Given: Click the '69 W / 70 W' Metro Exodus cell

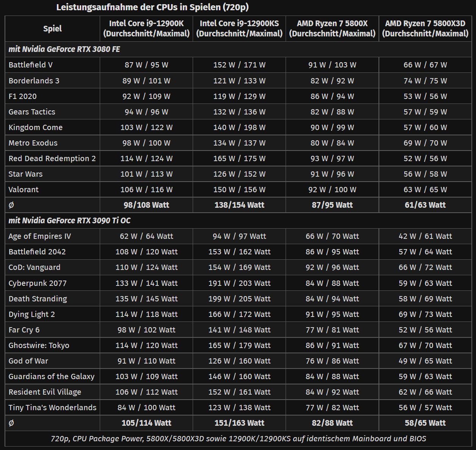Looking at the screenshot, I should click(x=425, y=143).
